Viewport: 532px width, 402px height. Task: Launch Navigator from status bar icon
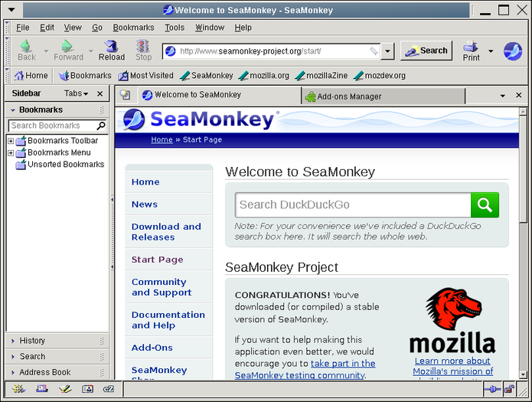tap(18, 389)
